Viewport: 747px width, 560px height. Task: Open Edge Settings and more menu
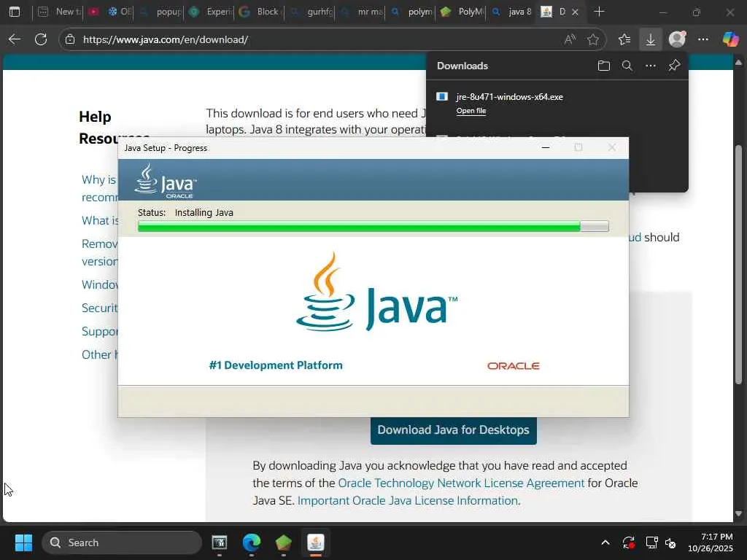(703, 39)
